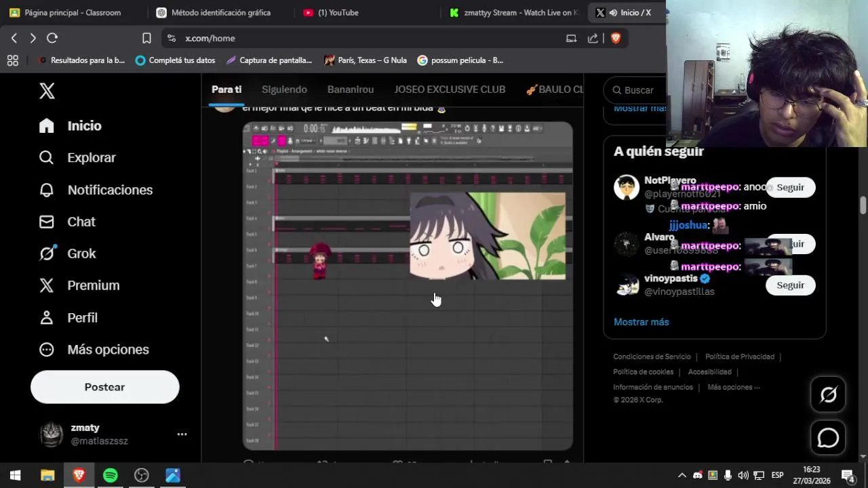
Task: Click ESP language indicator in the taskbar
Action: click(777, 475)
